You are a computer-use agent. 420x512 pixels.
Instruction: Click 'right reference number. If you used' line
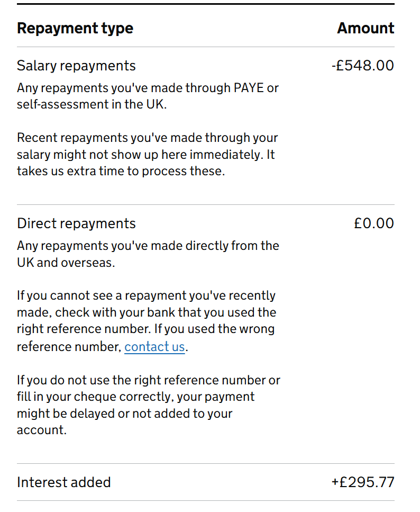tap(145, 329)
